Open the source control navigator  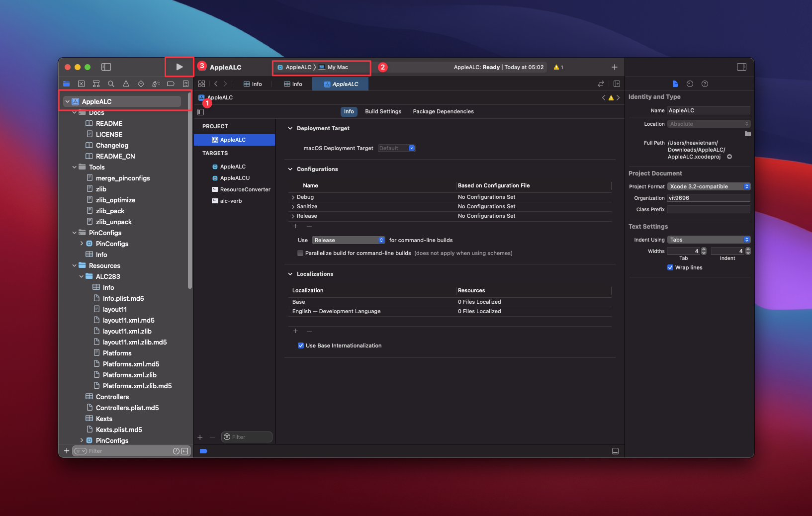coord(81,84)
